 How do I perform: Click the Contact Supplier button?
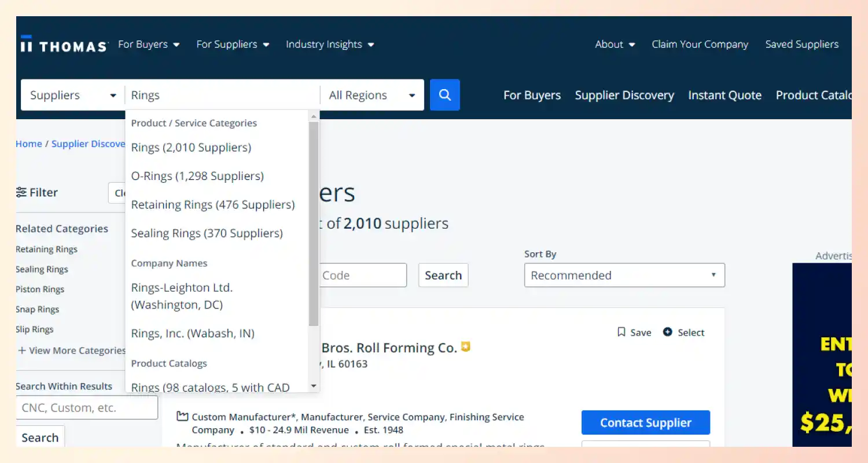tap(646, 422)
